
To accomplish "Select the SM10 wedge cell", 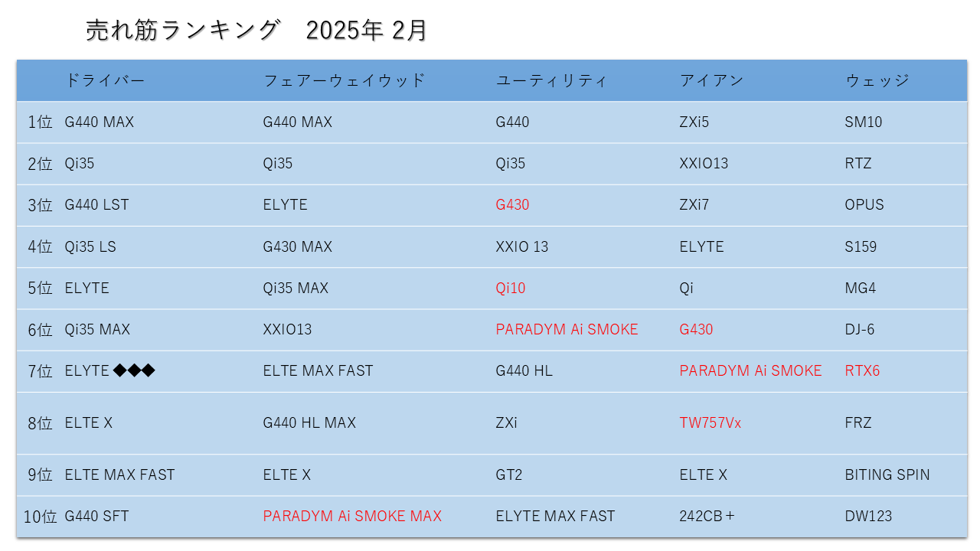I will click(x=864, y=122).
